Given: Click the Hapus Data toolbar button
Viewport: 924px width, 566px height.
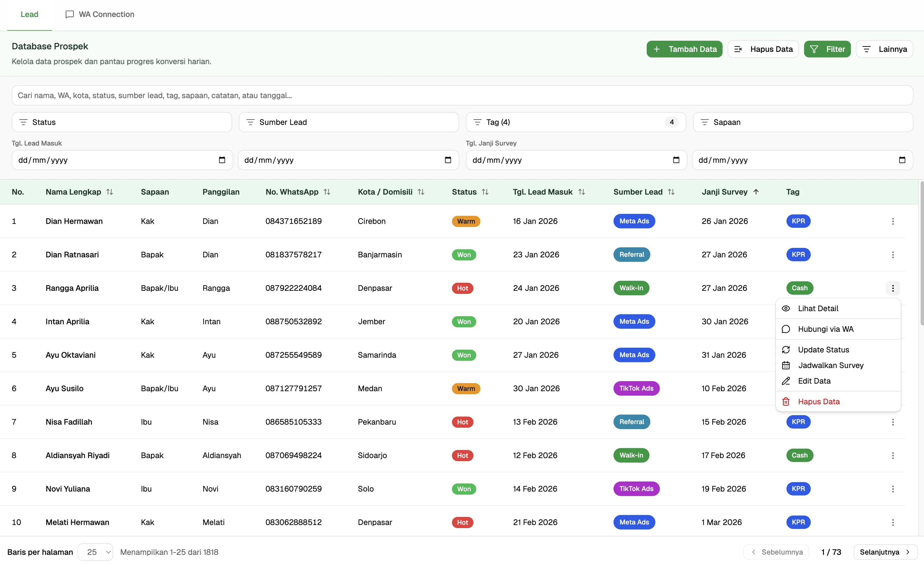Looking at the screenshot, I should coord(763,49).
